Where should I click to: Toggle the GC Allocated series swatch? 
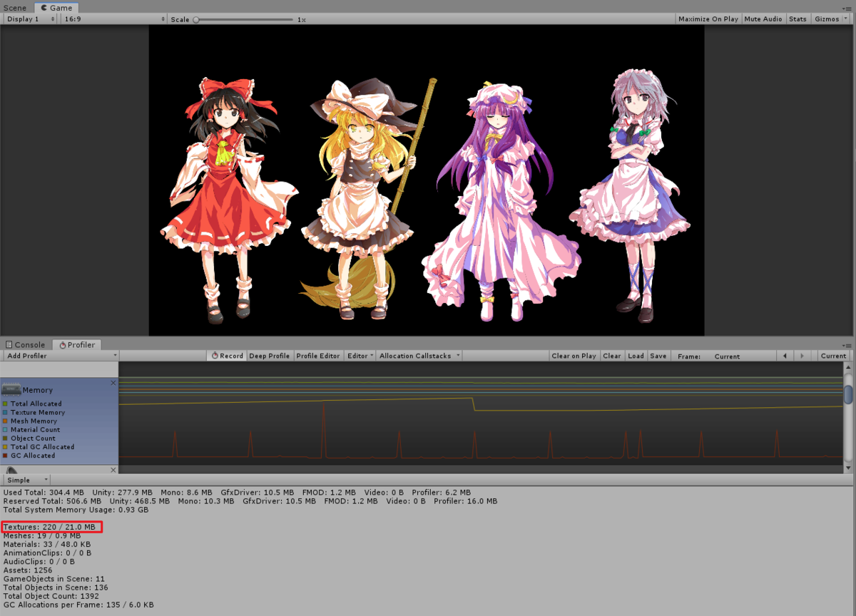pos(5,455)
